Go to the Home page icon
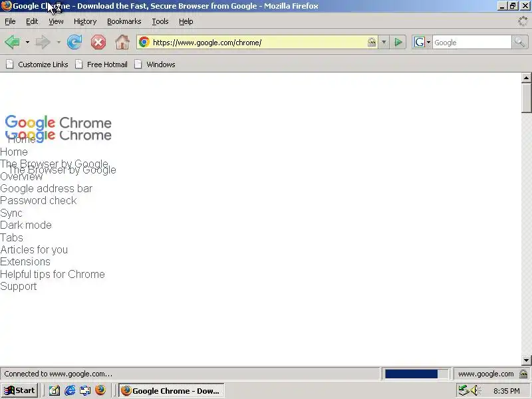Image resolution: width=532 pixels, height=399 pixels. pos(122,43)
